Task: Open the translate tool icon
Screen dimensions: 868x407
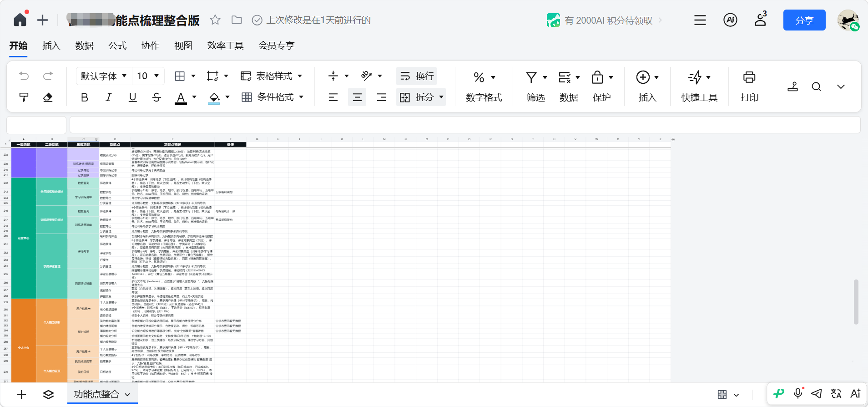Action: coord(836,393)
